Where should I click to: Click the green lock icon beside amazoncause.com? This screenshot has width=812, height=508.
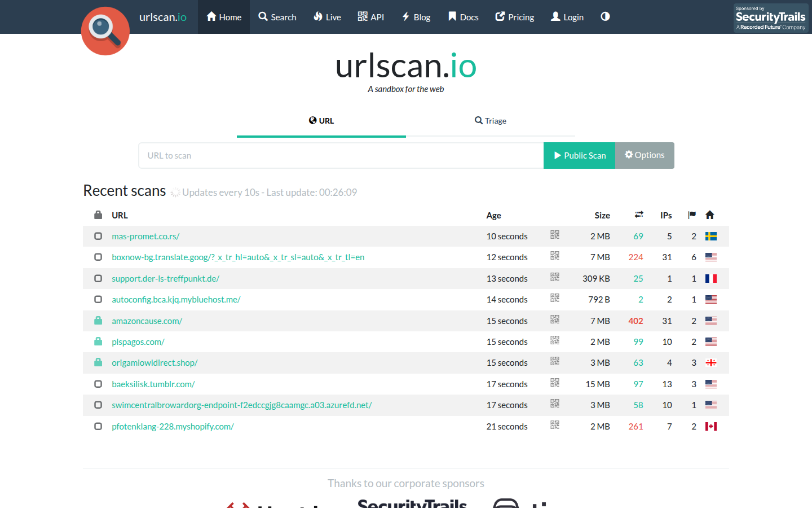point(98,321)
